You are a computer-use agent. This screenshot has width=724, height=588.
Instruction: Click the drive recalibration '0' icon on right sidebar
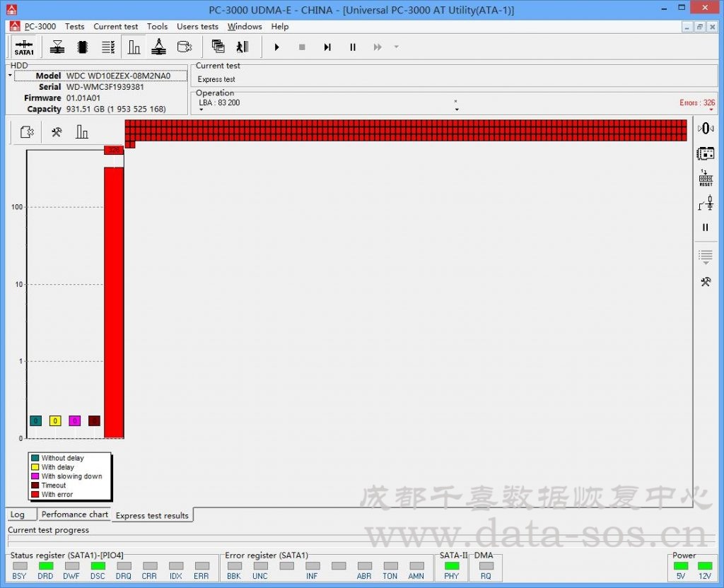tap(705, 129)
